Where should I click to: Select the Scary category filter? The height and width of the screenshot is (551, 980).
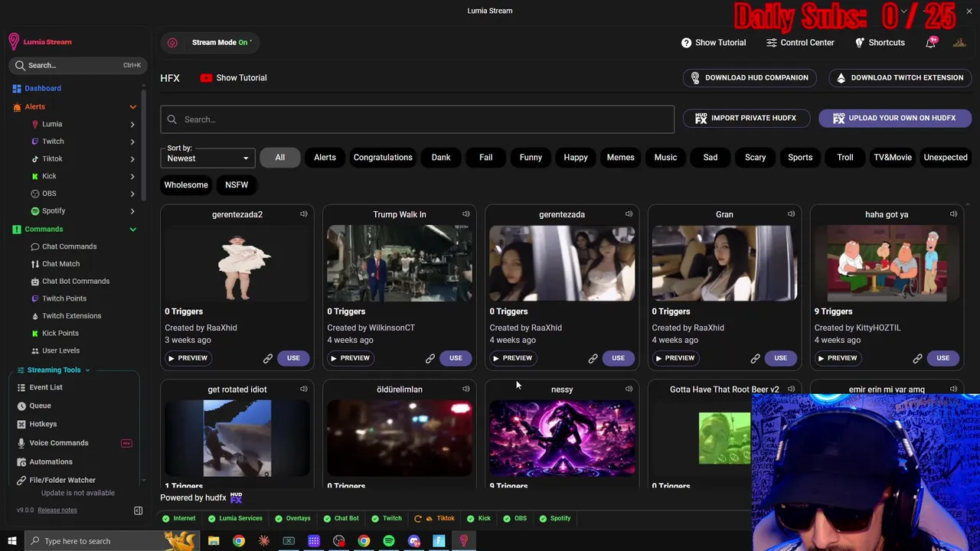[x=755, y=158]
